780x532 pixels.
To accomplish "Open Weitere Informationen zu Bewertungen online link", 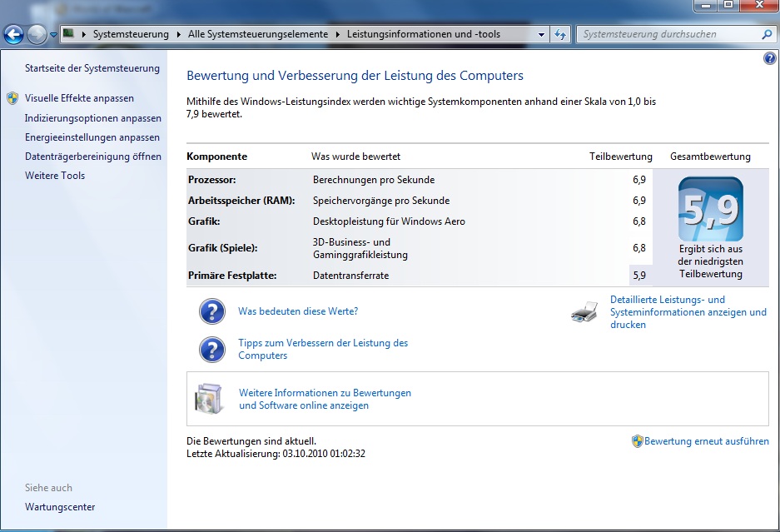I will click(325, 399).
